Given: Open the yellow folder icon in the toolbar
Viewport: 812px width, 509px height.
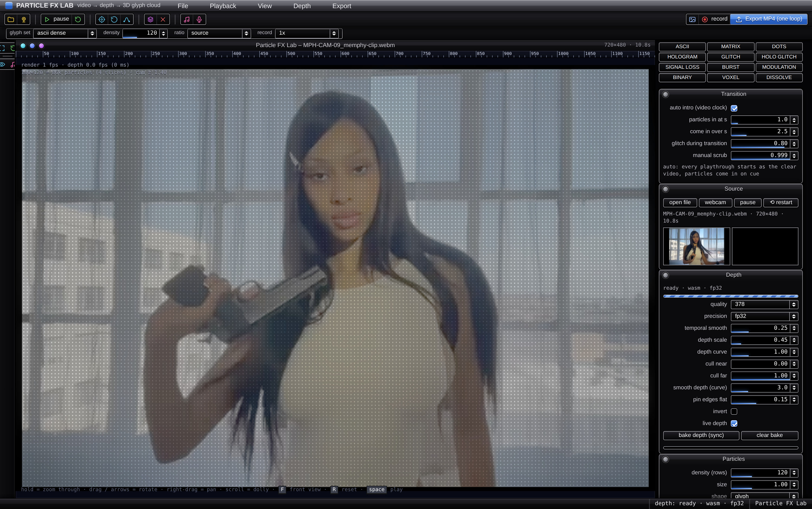Looking at the screenshot, I should 11,19.
